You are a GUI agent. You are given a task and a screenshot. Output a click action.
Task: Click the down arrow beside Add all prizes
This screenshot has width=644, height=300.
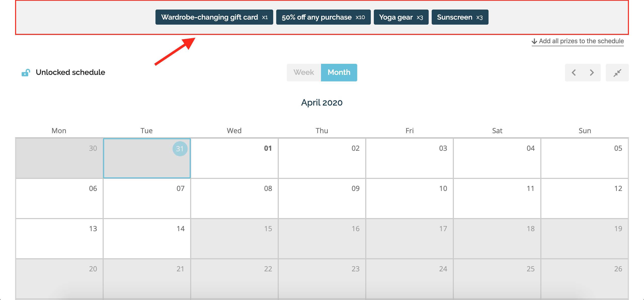[x=534, y=41]
